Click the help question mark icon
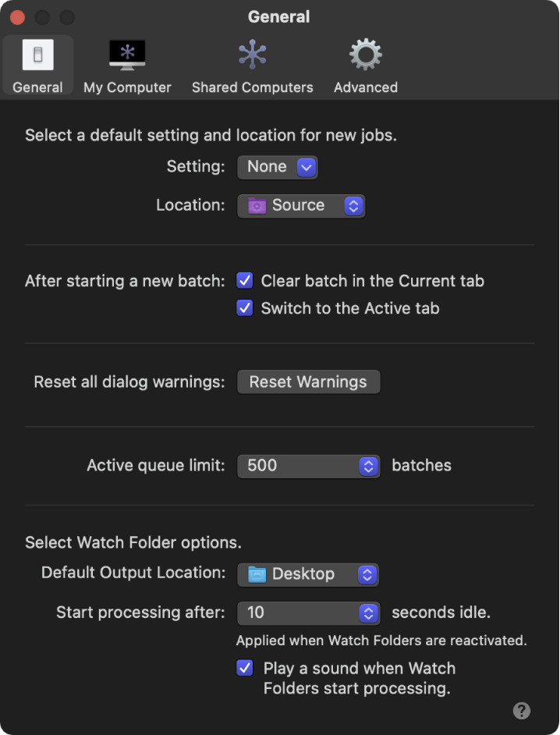560x735 pixels. click(x=522, y=711)
